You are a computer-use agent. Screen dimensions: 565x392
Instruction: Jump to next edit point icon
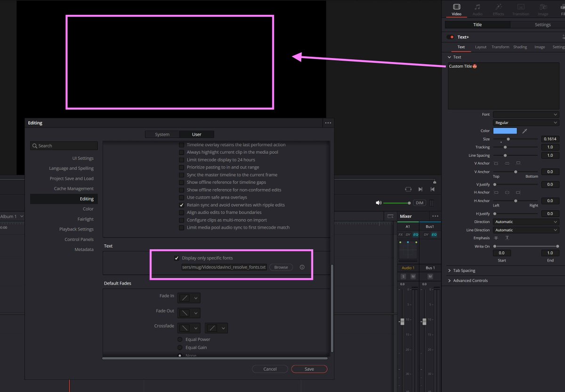click(420, 189)
